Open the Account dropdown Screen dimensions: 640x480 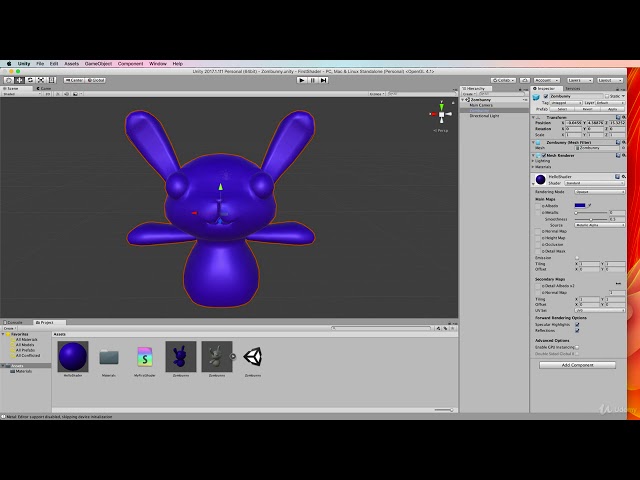click(x=547, y=80)
